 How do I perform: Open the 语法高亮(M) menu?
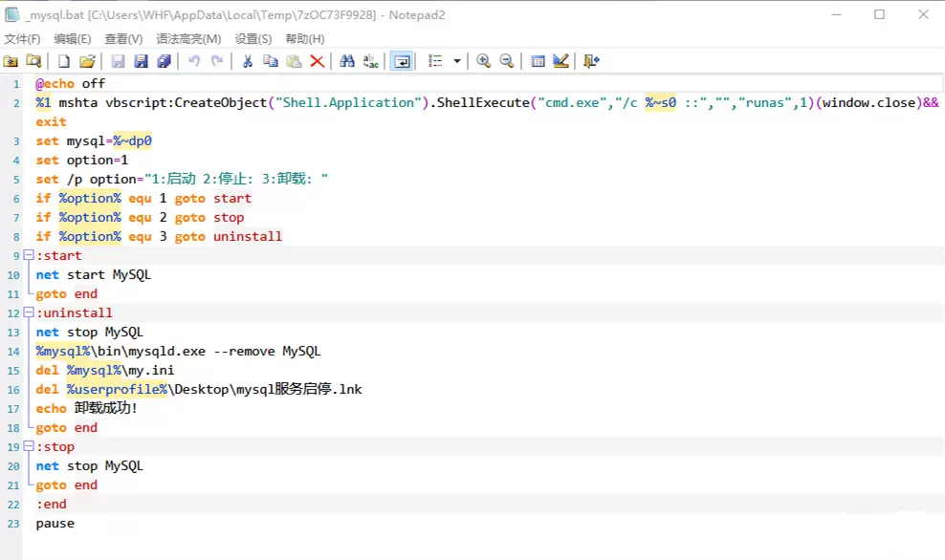(188, 38)
